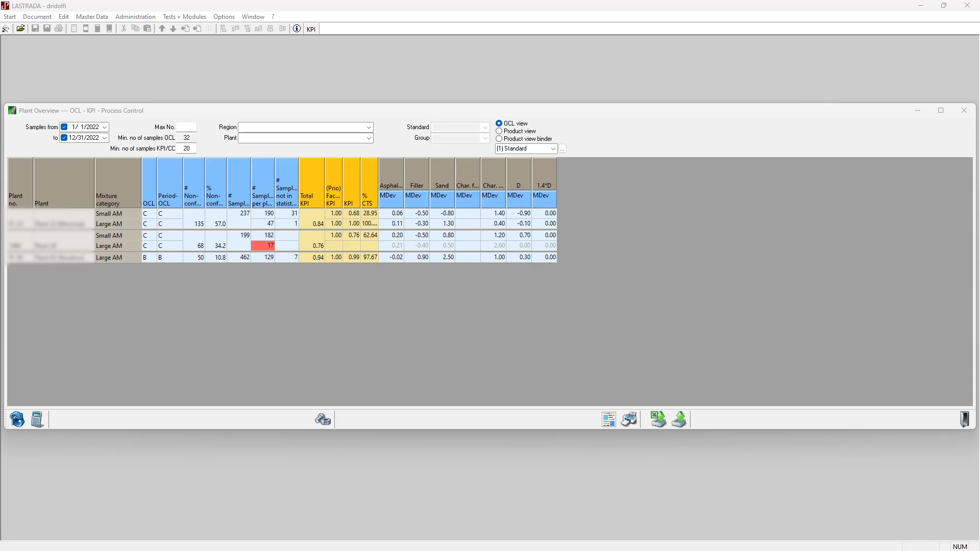
Task: Click the Print icon in the toolbar
Action: (58, 29)
